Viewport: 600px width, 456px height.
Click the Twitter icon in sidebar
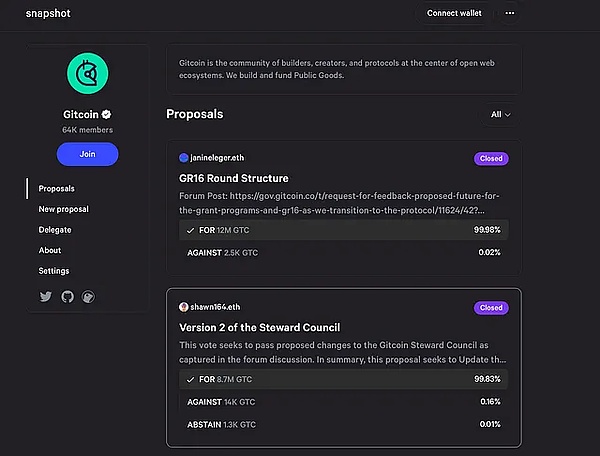pos(45,297)
